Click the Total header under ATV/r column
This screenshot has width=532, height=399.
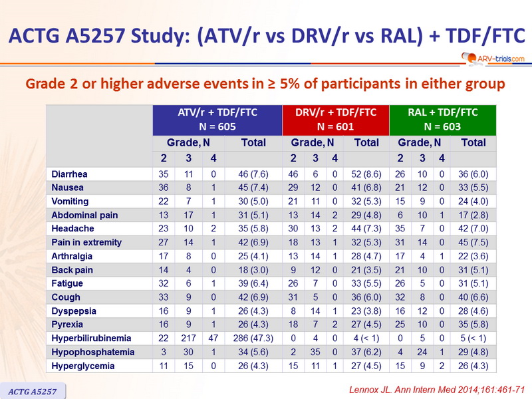[253, 143]
